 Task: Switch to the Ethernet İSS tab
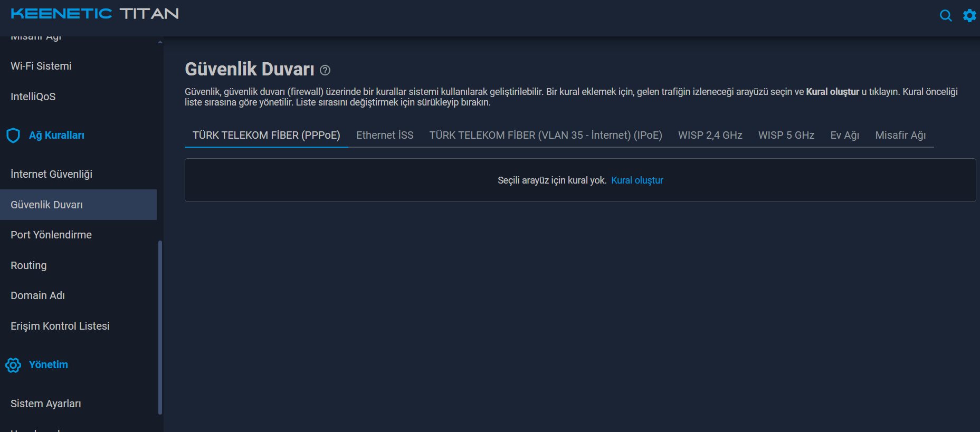(385, 135)
